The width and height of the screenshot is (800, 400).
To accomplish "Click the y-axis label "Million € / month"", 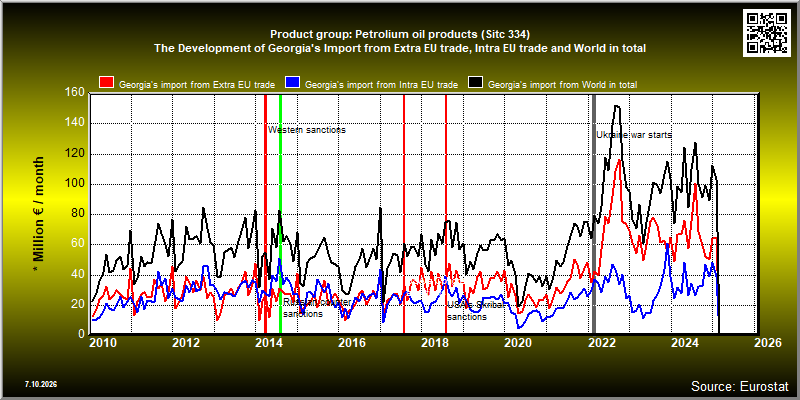I will pos(39,213).
